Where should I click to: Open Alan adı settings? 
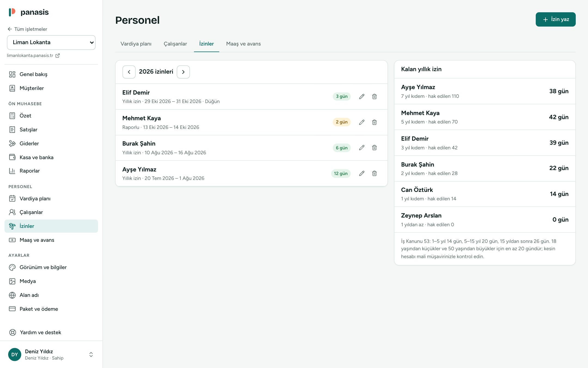[51, 295]
